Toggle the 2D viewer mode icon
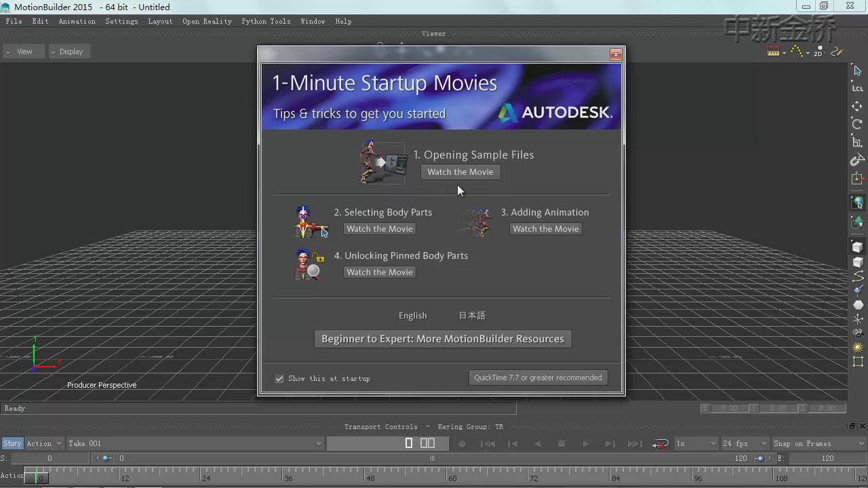 pos(818,52)
